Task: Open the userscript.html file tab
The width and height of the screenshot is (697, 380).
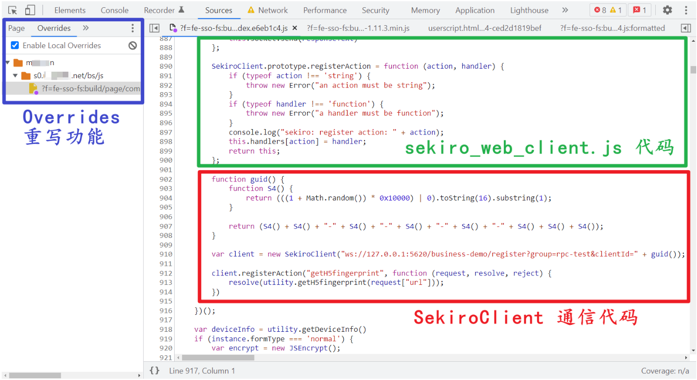Action: pyautogui.click(x=485, y=28)
